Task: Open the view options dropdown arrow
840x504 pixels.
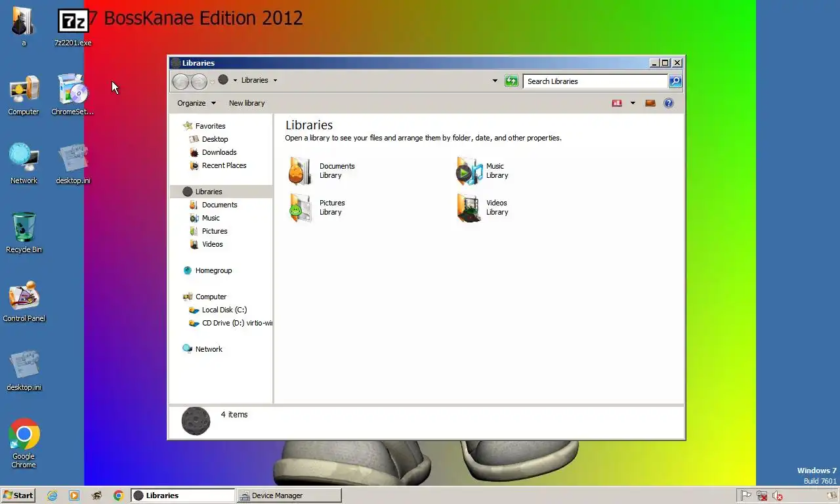Action: [633, 103]
